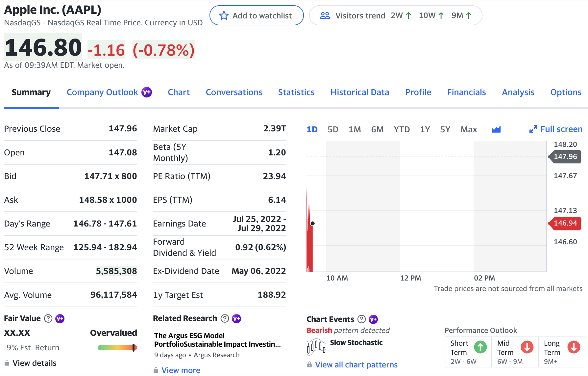Click the lock icon beside View more

click(156, 370)
